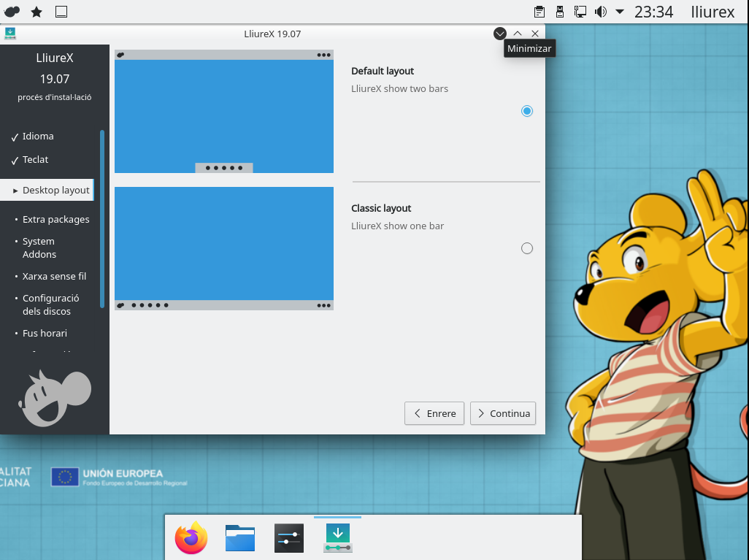Click the 'LliureX show one bar' description
The image size is (749, 560).
(x=397, y=226)
